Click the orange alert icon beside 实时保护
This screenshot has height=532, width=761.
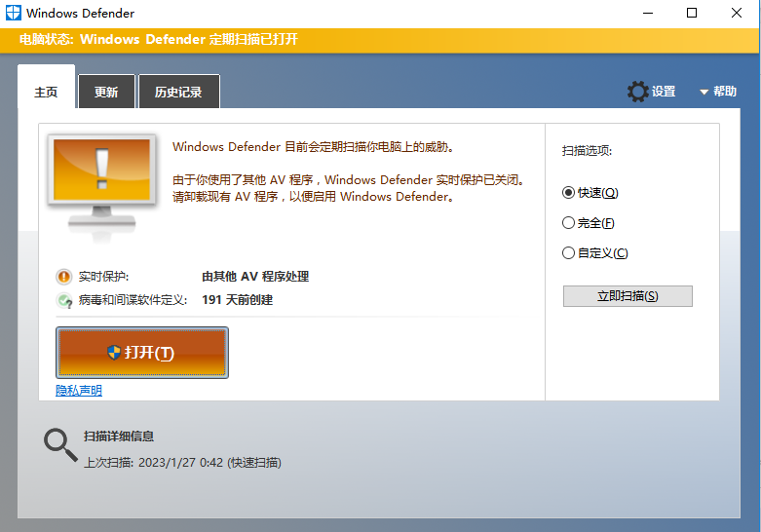coord(63,277)
